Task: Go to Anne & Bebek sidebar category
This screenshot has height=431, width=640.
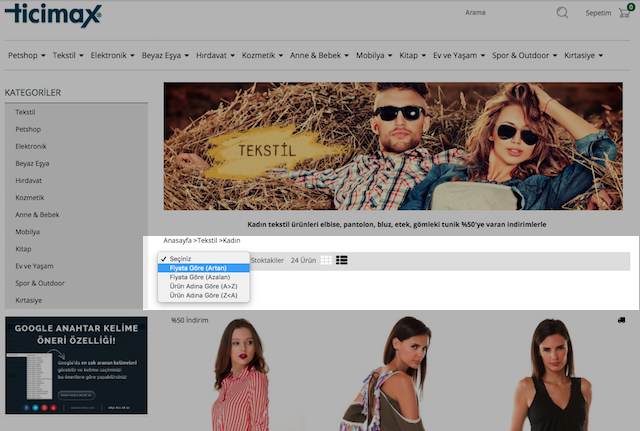Action: pyautogui.click(x=37, y=214)
